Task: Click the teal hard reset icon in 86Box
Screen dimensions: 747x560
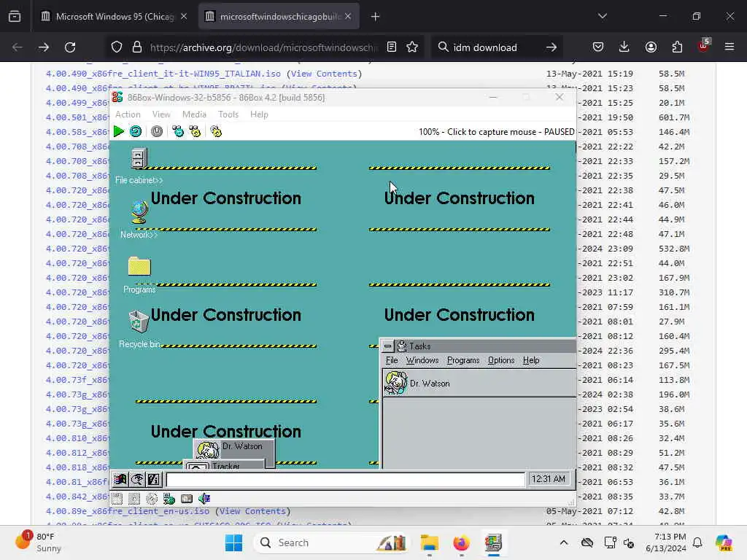Action: pyautogui.click(x=136, y=131)
